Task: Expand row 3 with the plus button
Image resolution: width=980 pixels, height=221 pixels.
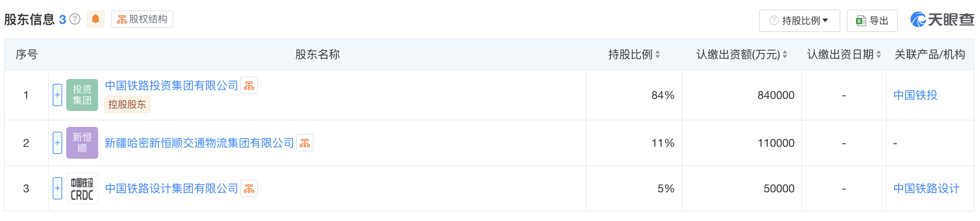Action: 57,188
